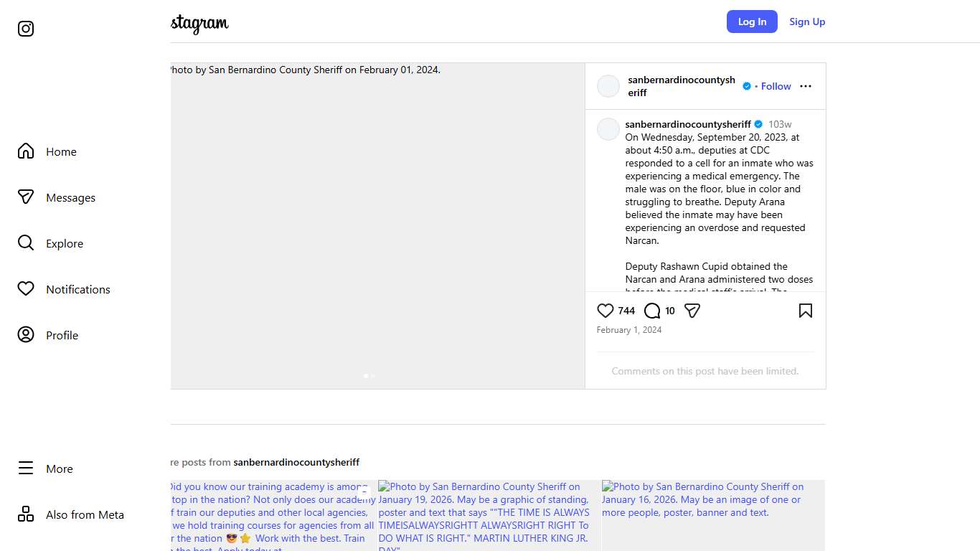Click the Profile avatar icon
The height and width of the screenshot is (551, 980).
(x=26, y=335)
